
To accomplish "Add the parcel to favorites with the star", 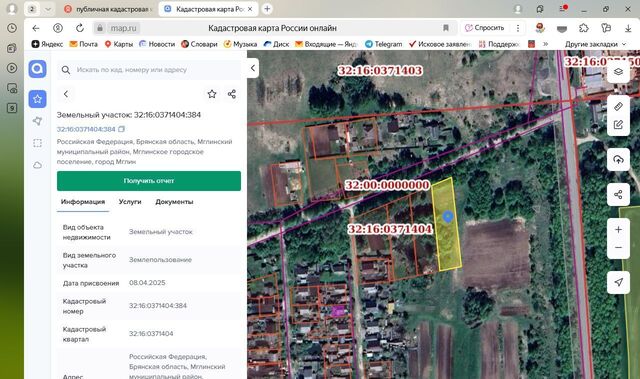I will [211, 94].
